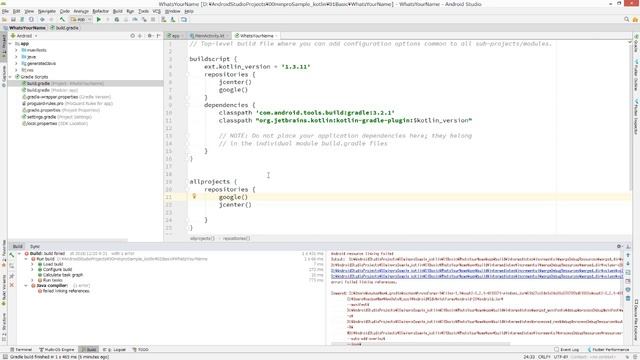
Task: Click the Search Everywhere magnifier icon
Action: click(627, 19)
